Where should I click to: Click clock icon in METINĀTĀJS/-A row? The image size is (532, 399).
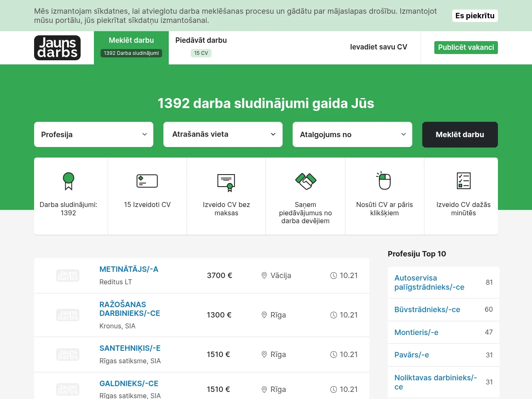[x=333, y=276]
